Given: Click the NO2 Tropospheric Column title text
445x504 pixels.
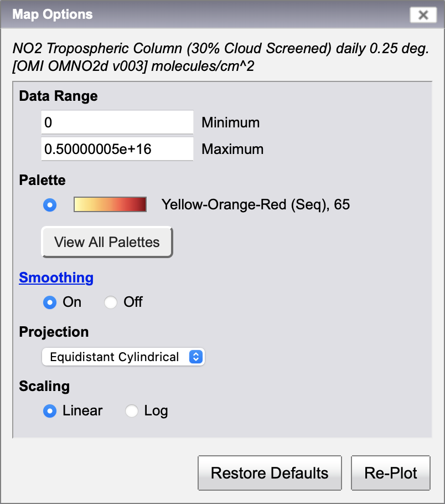Looking at the screenshot, I should click(x=221, y=57).
